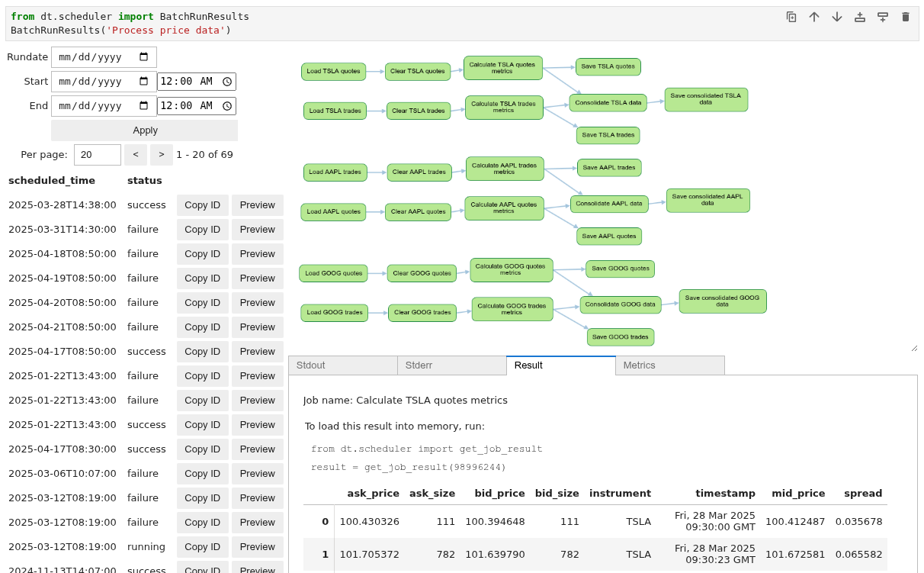Viewport: 924px width, 573px height.
Task: Preview the 2025-04-17T08:30:00 run
Action: click(258, 449)
